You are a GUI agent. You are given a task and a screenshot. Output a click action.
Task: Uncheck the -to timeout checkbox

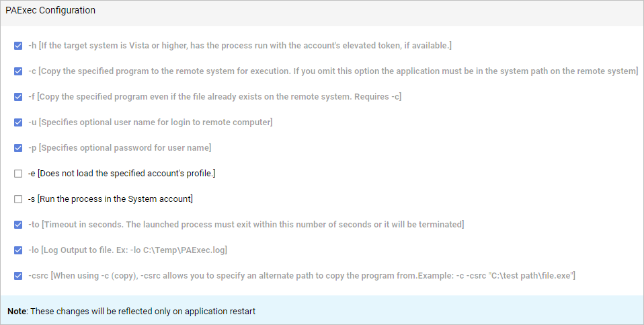[18, 225]
